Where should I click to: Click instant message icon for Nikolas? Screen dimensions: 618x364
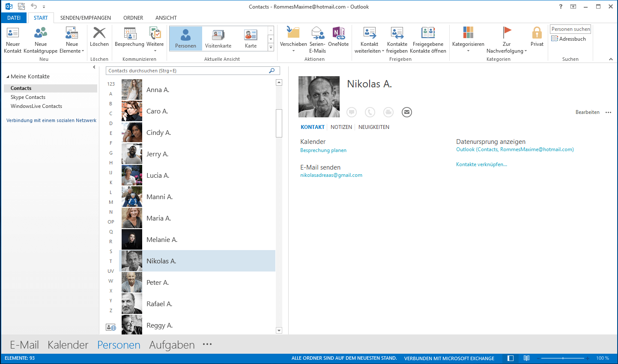coord(352,112)
